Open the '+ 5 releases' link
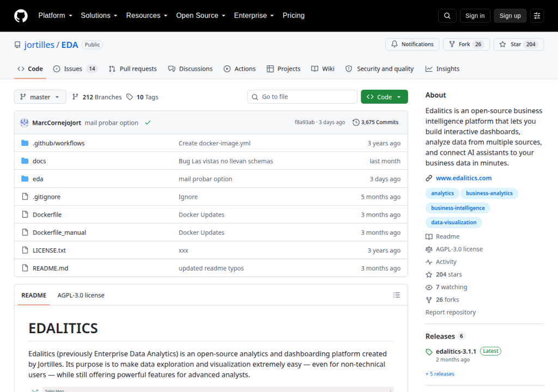This screenshot has height=392, width=558. (440, 374)
